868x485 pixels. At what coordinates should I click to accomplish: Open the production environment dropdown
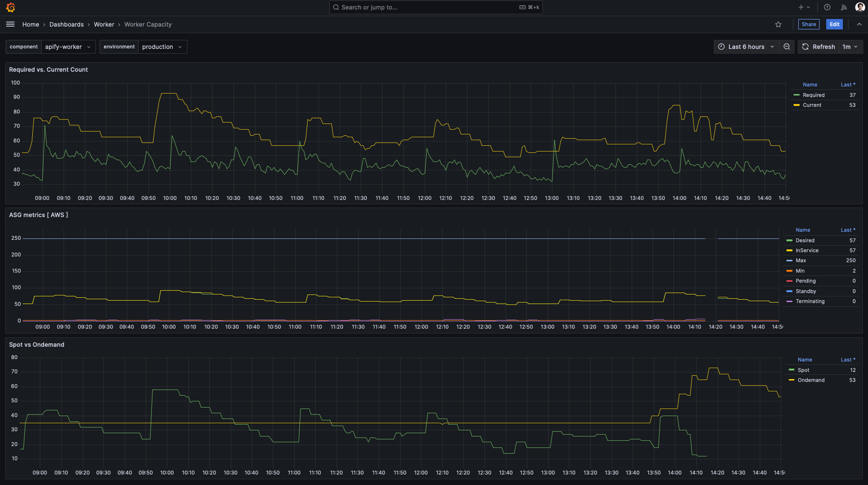162,47
